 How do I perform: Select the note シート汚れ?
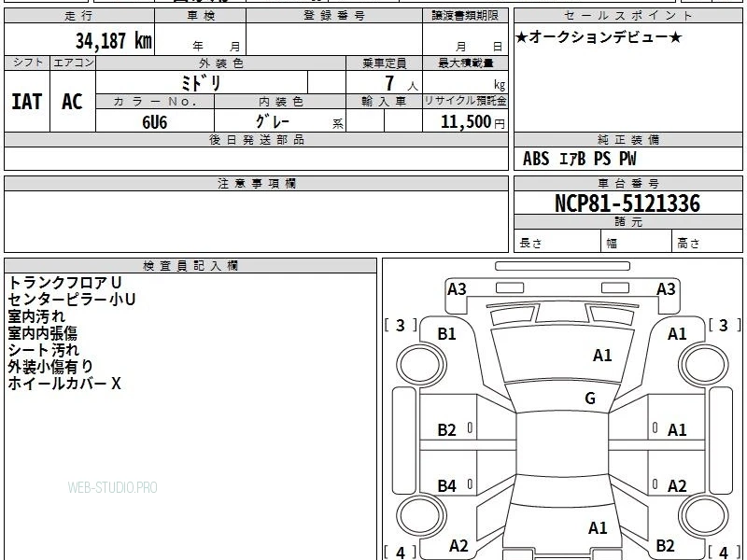[x=43, y=350]
